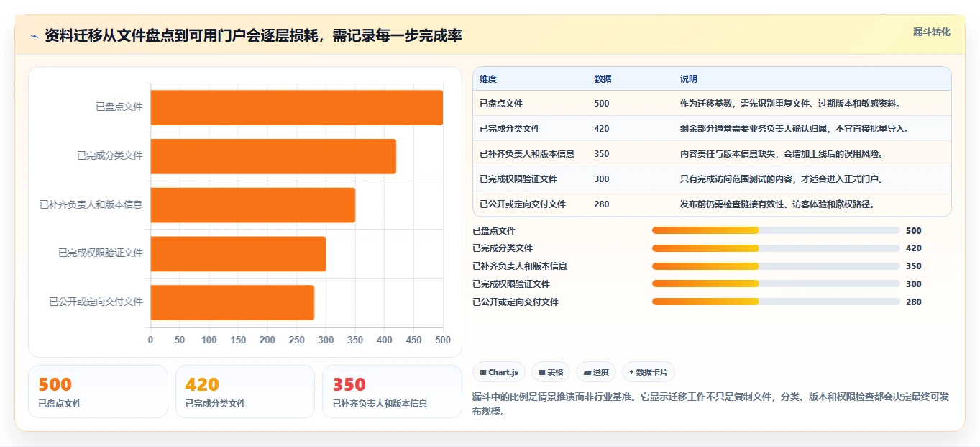Click the 已完成分类文件 progress bar showing 420
This screenshot has width=980, height=447.
pos(776,248)
